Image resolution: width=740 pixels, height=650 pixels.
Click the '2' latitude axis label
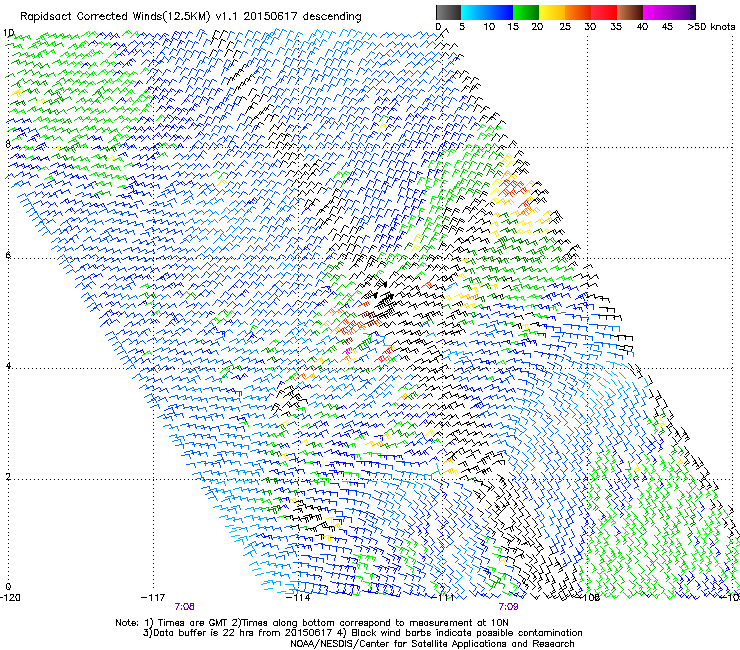click(8, 477)
